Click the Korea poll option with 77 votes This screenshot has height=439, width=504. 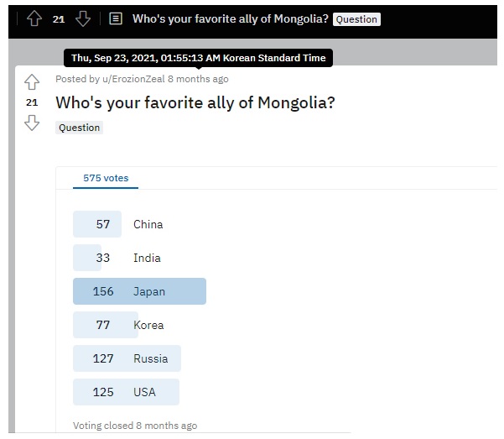point(148,325)
